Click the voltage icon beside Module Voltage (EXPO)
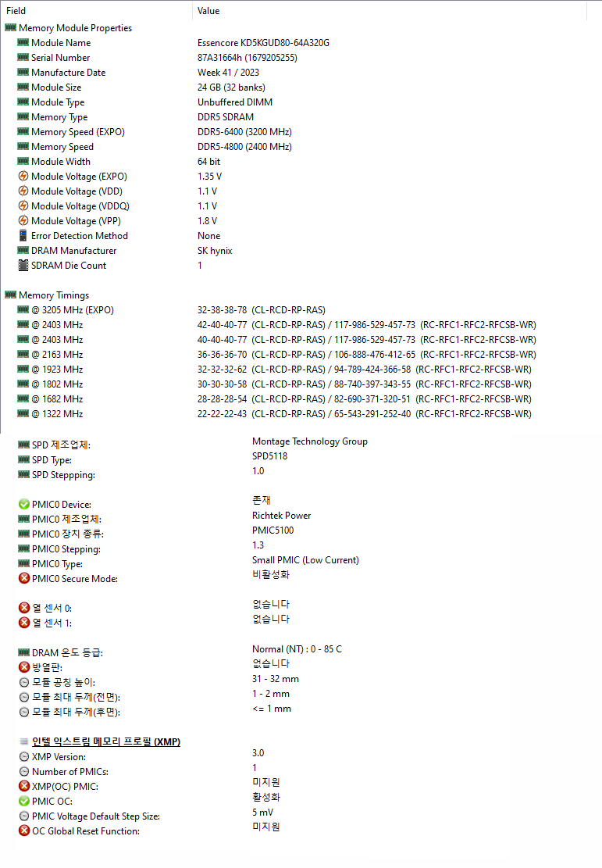The width and height of the screenshot is (602, 868). coord(23,176)
